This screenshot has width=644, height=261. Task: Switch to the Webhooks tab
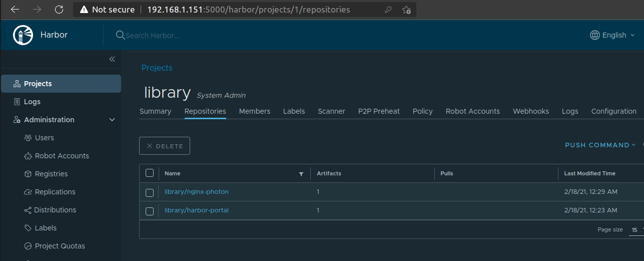(531, 111)
